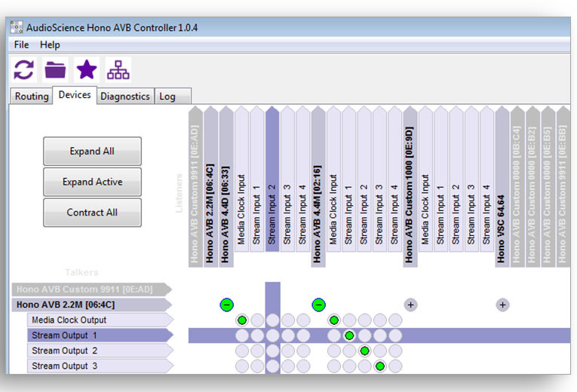This screenshot has width=577, height=392.
Task: Expand Hono VSC 64.64 with plus icon
Action: click(502, 305)
